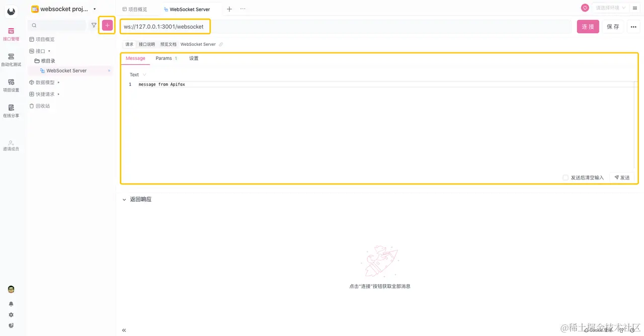
Task: Collapse sidebar with double-chevron icon
Action: click(x=124, y=330)
